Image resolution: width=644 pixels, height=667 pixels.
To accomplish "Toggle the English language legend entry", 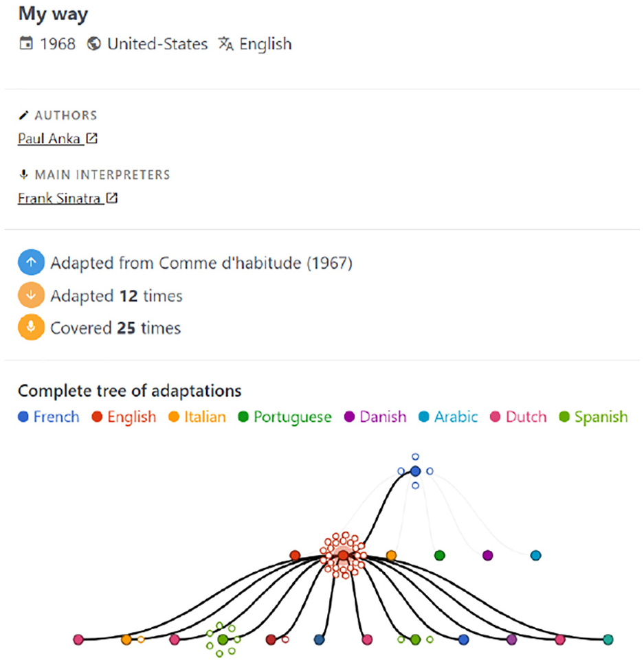I will click(124, 417).
